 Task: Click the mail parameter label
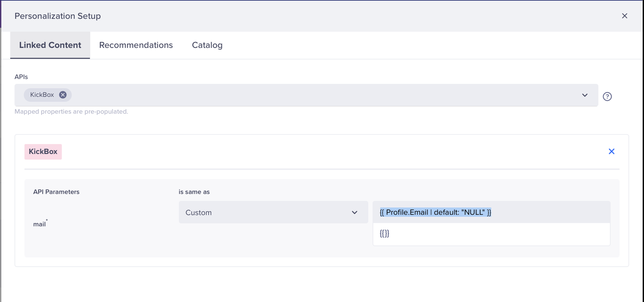click(x=39, y=224)
